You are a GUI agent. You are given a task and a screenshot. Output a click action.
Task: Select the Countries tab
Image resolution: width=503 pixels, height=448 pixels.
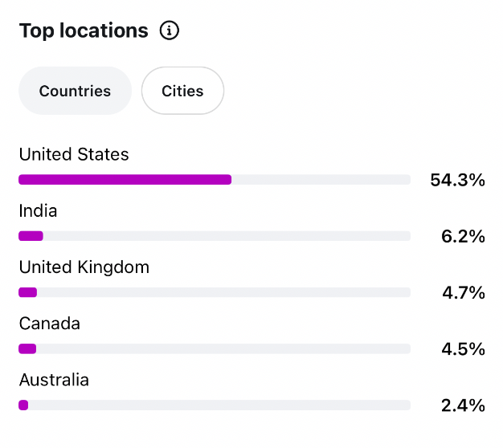75,91
